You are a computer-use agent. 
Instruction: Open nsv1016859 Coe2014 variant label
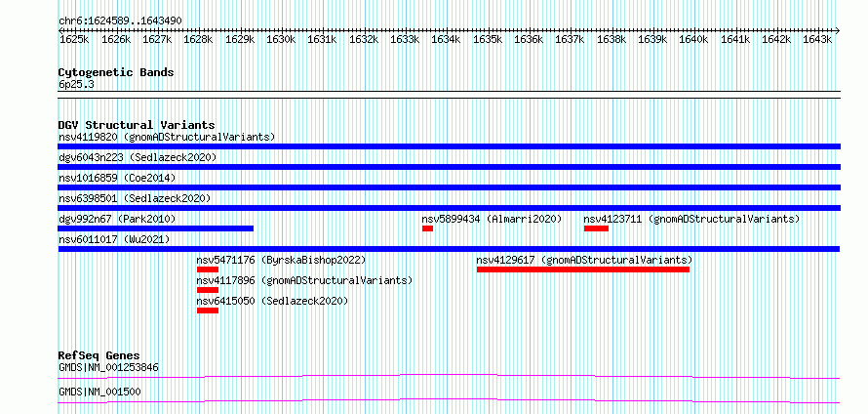(117, 178)
